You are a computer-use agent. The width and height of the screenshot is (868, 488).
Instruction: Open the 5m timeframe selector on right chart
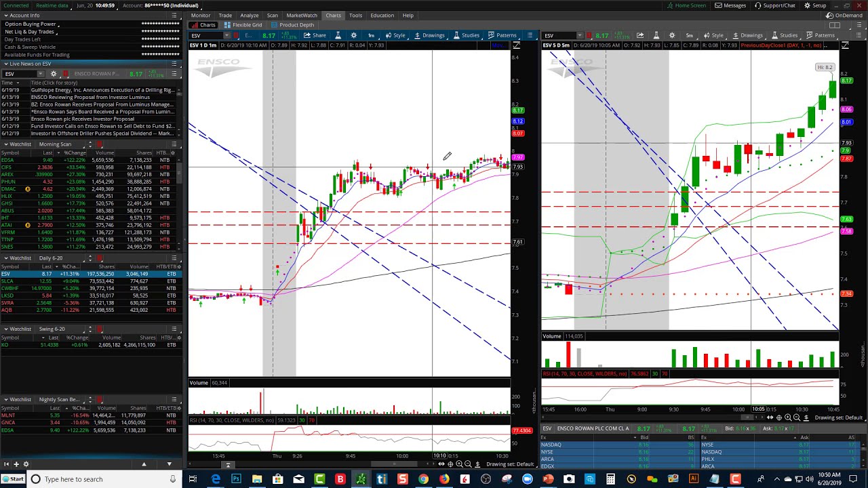[689, 35]
